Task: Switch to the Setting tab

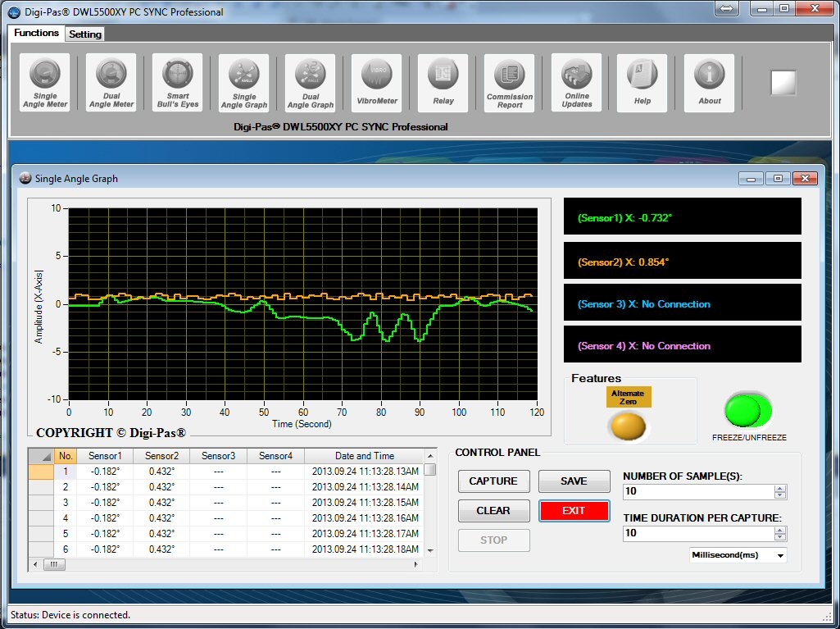Action: point(85,34)
